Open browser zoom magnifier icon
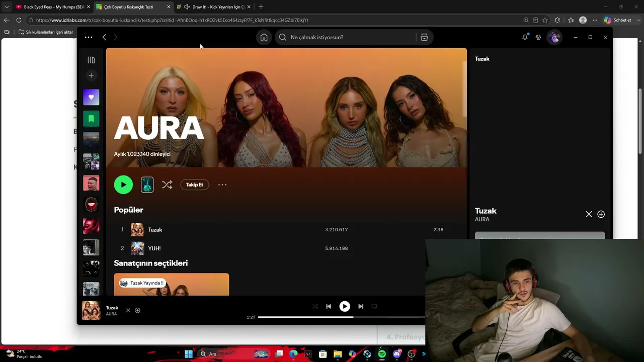 [526, 20]
